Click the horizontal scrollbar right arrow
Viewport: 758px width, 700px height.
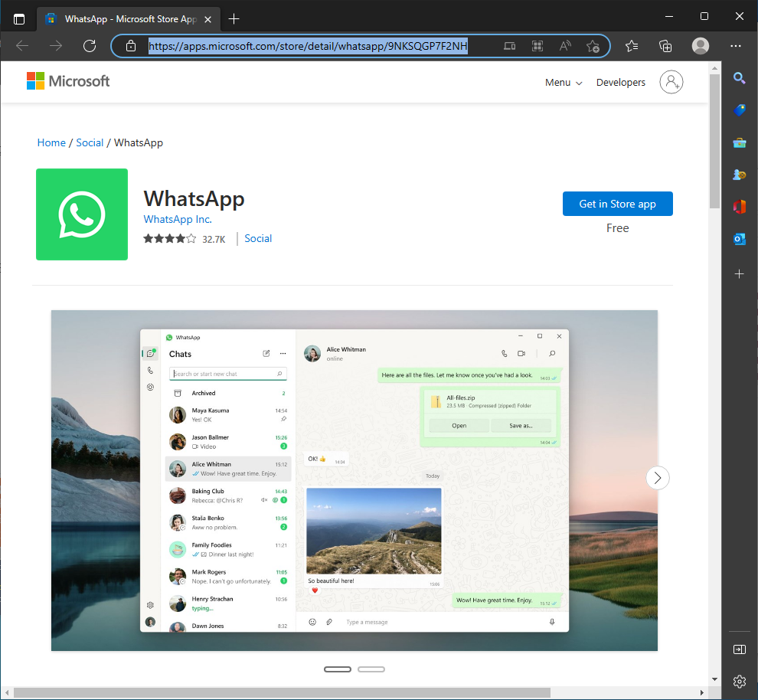coord(702,693)
